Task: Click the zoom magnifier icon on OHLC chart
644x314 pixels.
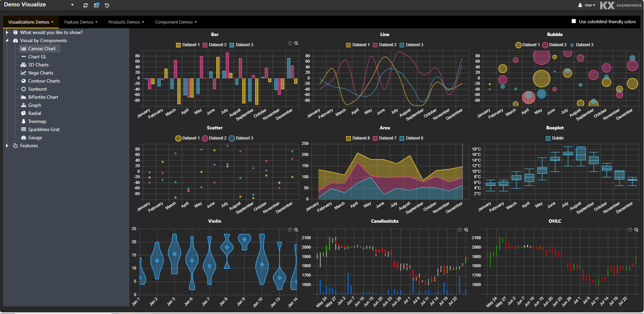Action: coord(636,230)
